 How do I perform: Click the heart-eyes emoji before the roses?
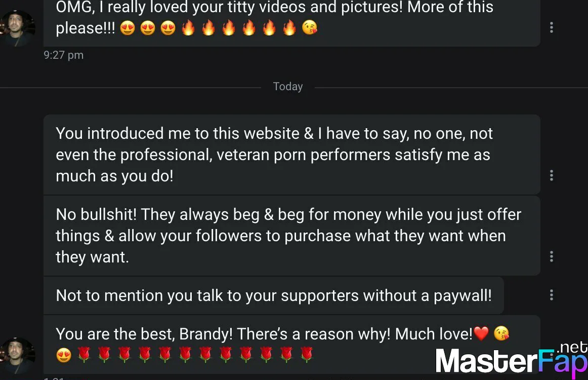coord(64,355)
